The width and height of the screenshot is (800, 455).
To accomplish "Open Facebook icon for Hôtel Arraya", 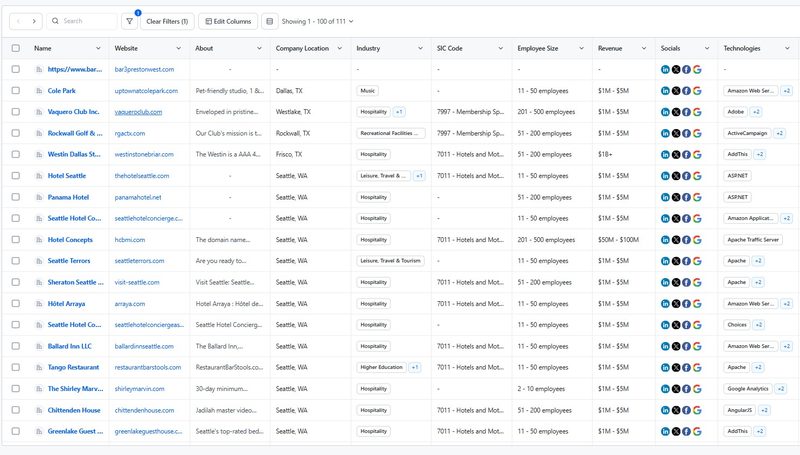I will pos(687,304).
